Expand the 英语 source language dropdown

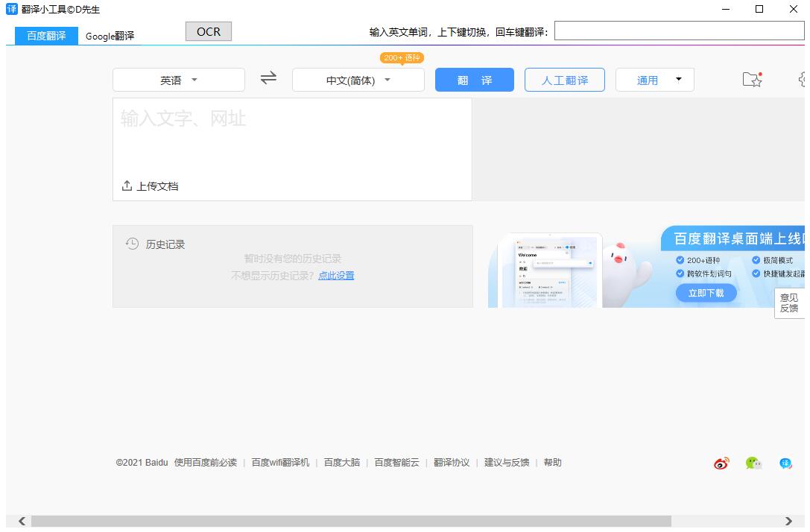(x=179, y=80)
